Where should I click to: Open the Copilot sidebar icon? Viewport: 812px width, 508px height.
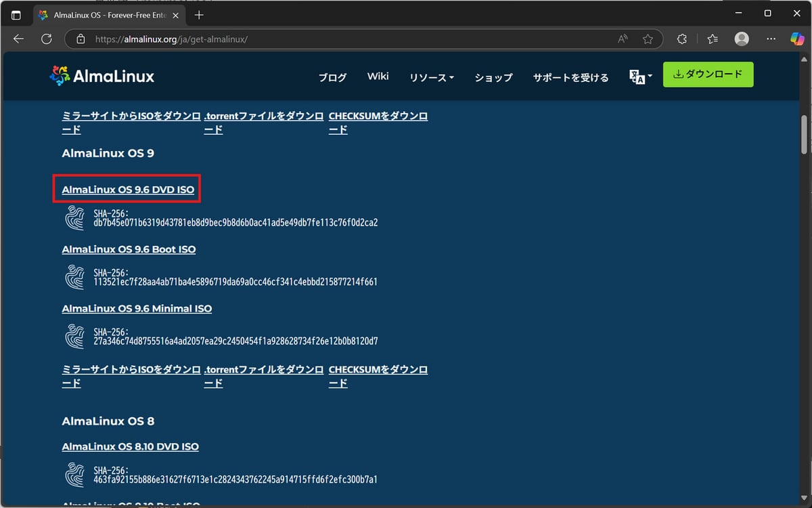click(x=797, y=39)
